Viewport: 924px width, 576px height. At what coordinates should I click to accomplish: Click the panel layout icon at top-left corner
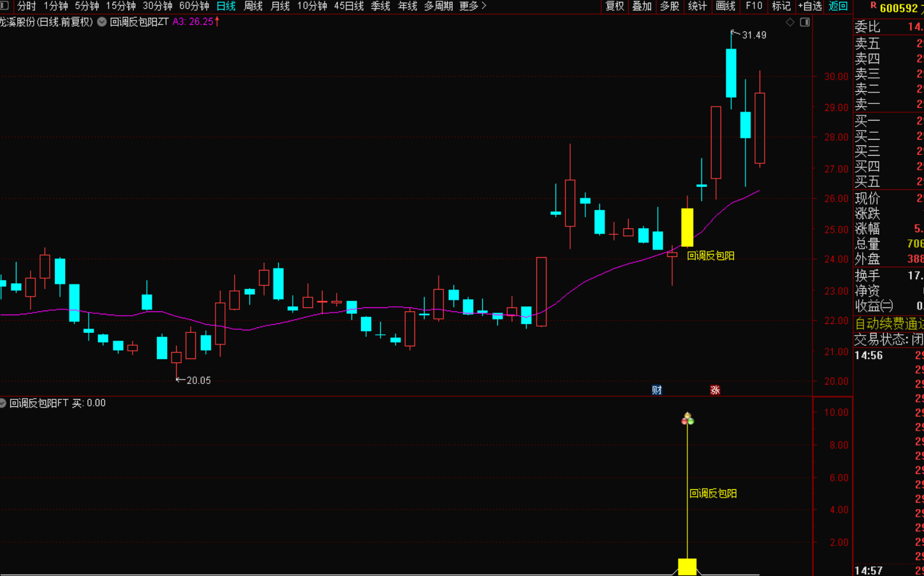pyautogui.click(x=4, y=6)
